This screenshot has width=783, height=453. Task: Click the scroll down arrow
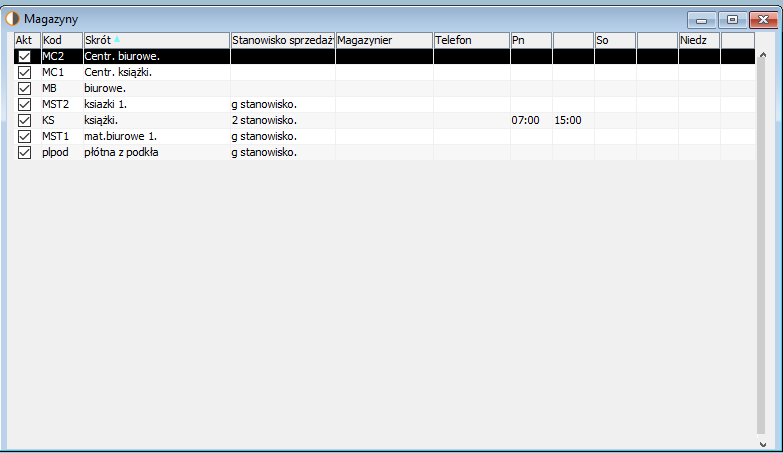pyautogui.click(x=763, y=444)
